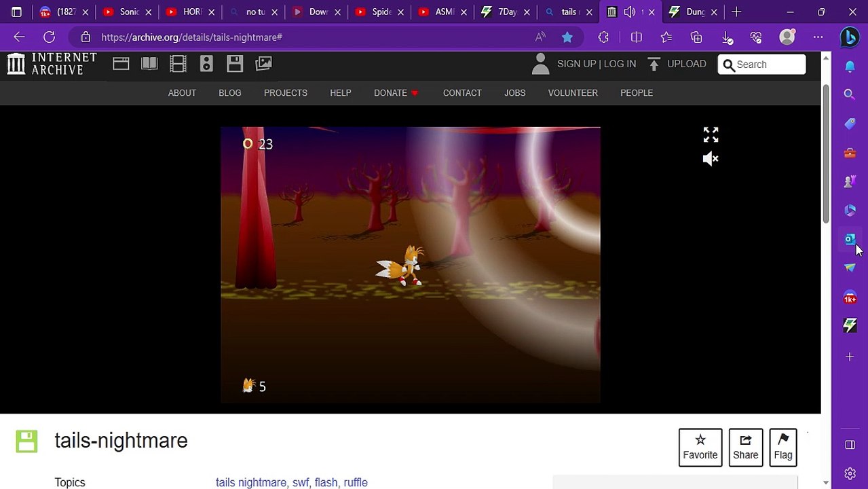Mute the current tab via speaker icon

(630, 12)
